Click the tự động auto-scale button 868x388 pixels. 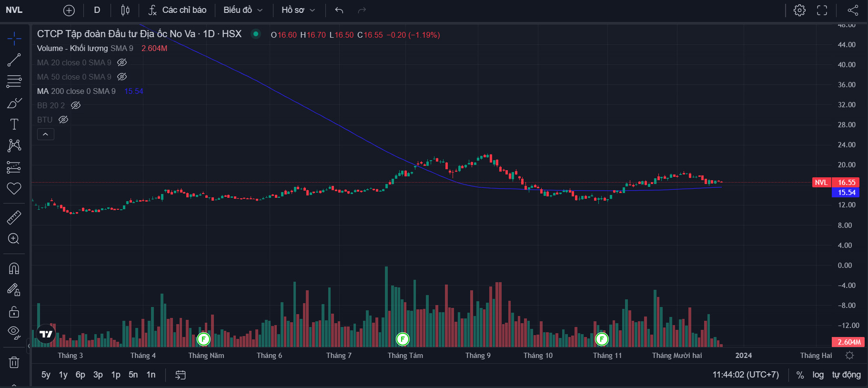click(846, 375)
